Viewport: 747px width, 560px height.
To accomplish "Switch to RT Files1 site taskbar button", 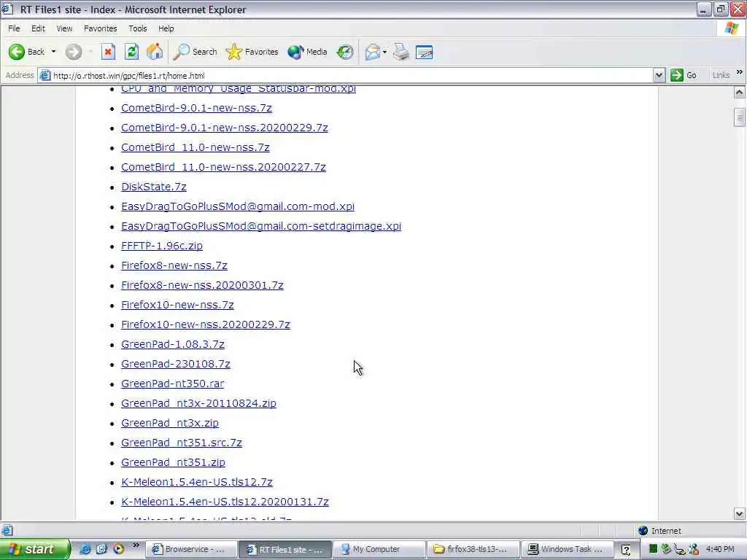I will [285, 550].
